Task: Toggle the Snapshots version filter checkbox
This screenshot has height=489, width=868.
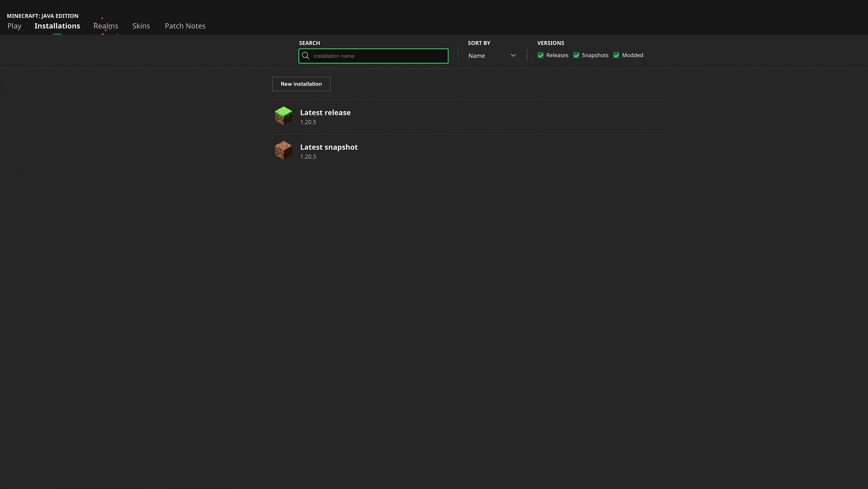Action: [x=576, y=56]
